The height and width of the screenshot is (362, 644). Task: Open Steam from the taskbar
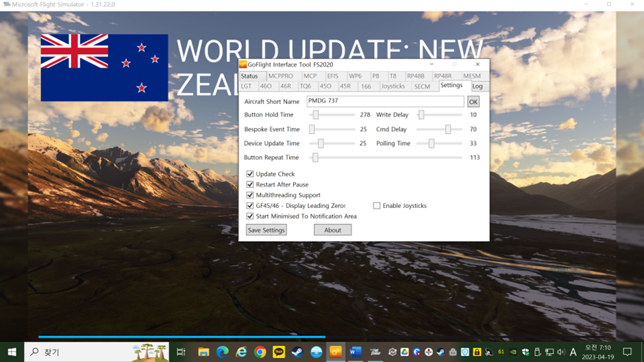[297, 352]
